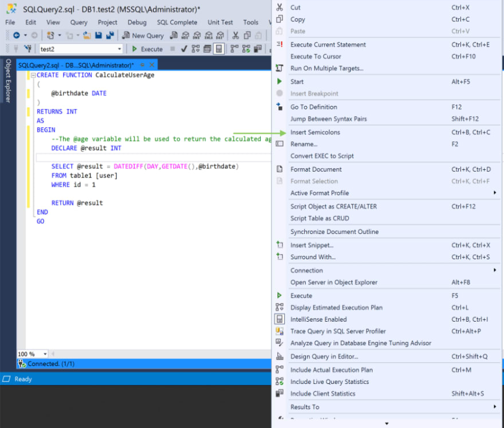Screen dimensions: 504x428
Task: Open Query Options from the toolbar icon
Action: [207, 49]
